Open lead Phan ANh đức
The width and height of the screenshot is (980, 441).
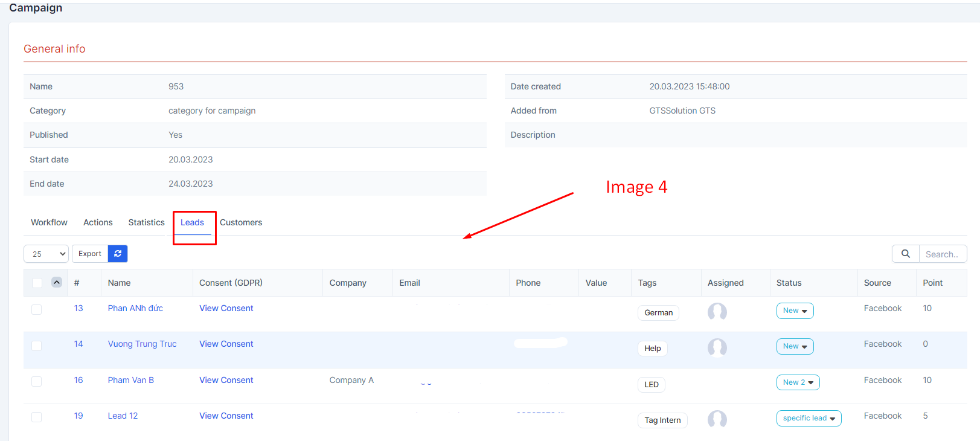[135, 308]
